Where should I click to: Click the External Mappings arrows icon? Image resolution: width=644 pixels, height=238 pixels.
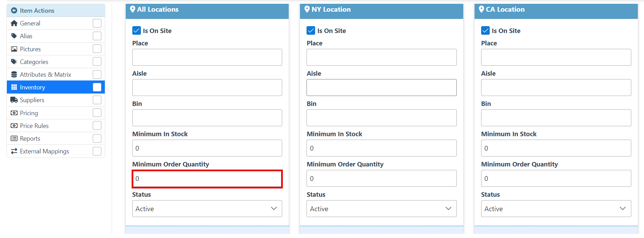pos(14,151)
